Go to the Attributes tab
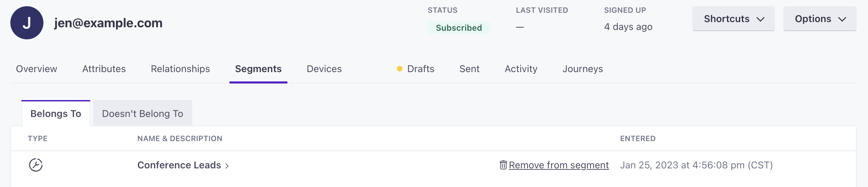Screen dimensions: 868x187 104,69
